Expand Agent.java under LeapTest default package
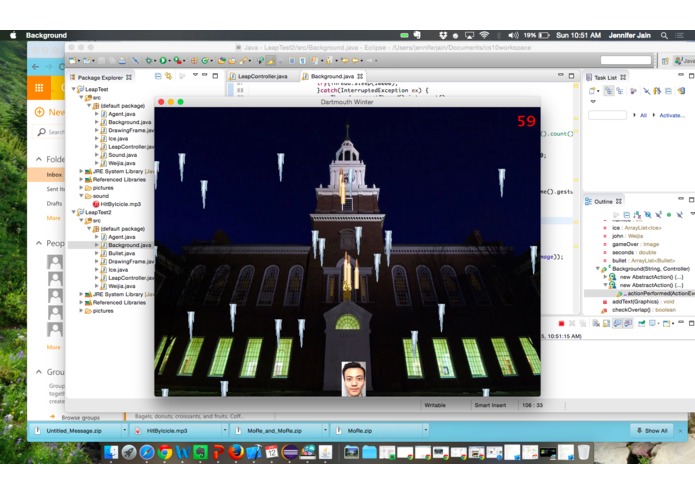Viewport: 695px width, 494px height. [x=97, y=114]
